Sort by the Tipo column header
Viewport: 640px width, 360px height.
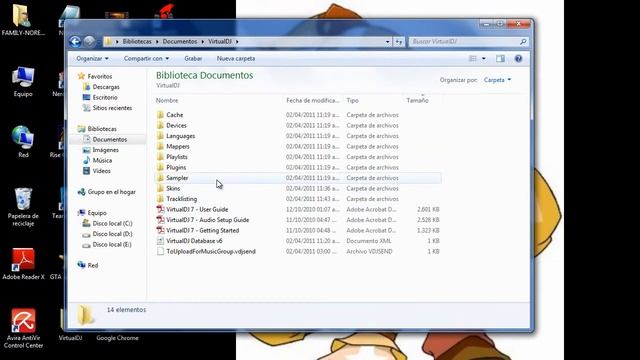[x=352, y=100]
